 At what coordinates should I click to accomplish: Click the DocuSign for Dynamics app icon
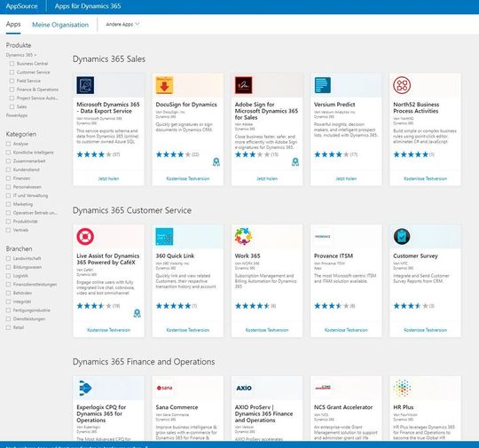(x=164, y=85)
